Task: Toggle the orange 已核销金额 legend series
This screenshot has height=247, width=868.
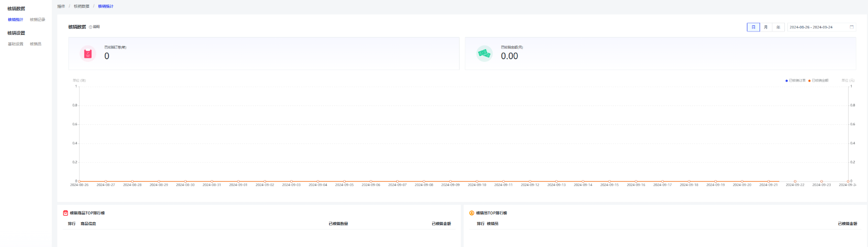Action: point(818,81)
